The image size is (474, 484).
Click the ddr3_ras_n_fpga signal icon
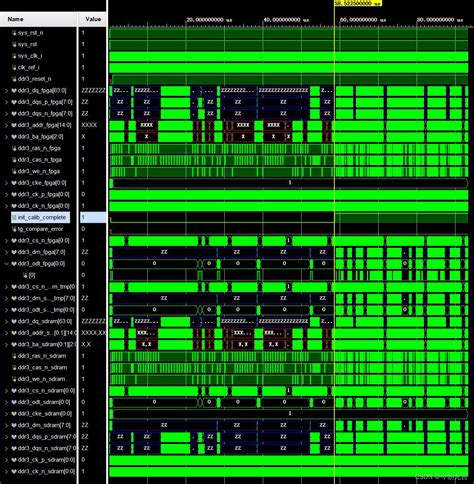pyautogui.click(x=14, y=148)
